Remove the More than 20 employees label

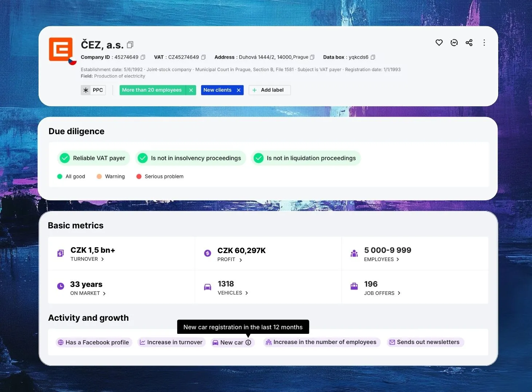191,90
